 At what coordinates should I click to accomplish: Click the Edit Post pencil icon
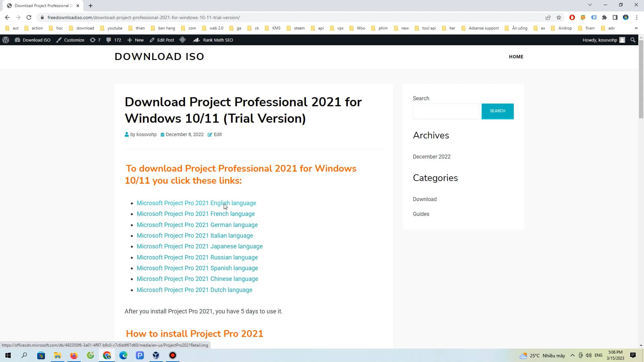tap(152, 40)
